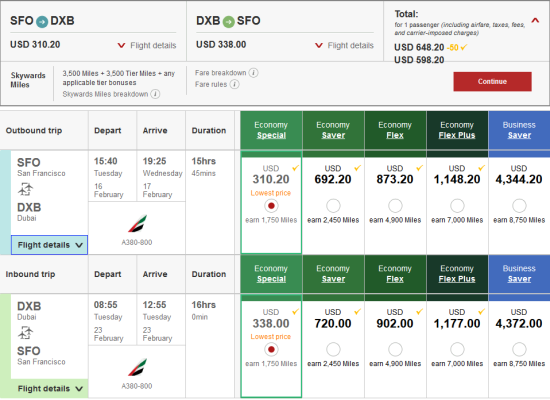This screenshot has width=550, height=400.
Task: Click the Fare rules link text
Action: pyautogui.click(x=211, y=84)
